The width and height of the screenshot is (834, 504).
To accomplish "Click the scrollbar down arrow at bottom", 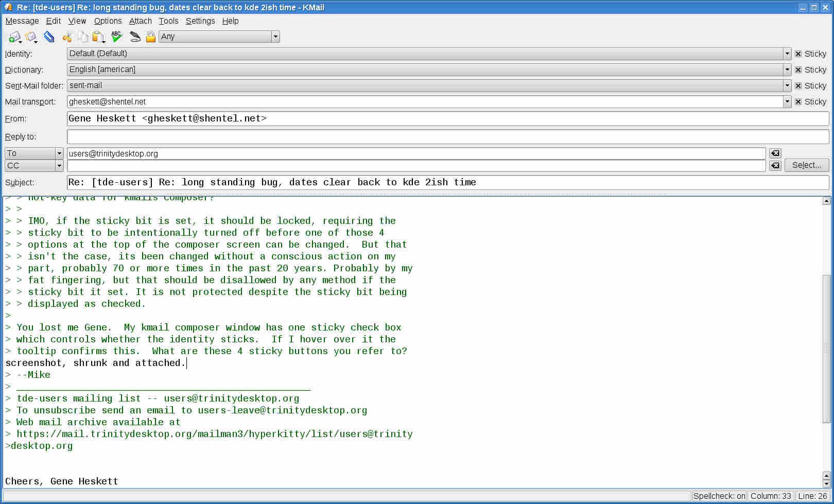I will tap(826, 483).
